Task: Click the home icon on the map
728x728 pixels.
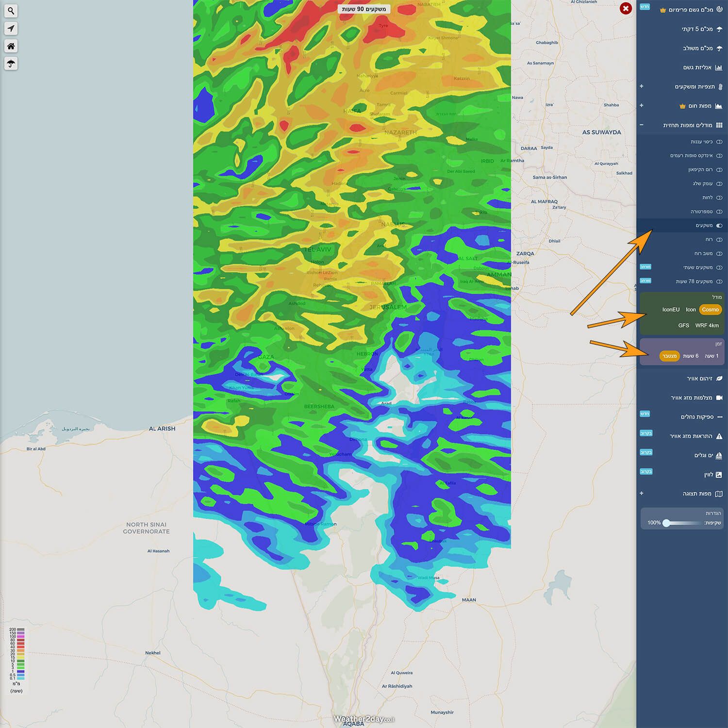Action: point(11,46)
